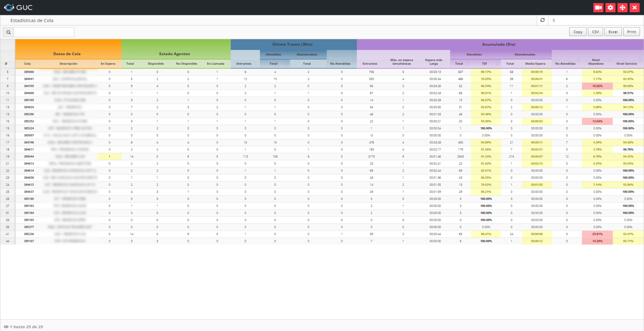
Task: Open settings gear in top bar
Action: click(x=610, y=8)
